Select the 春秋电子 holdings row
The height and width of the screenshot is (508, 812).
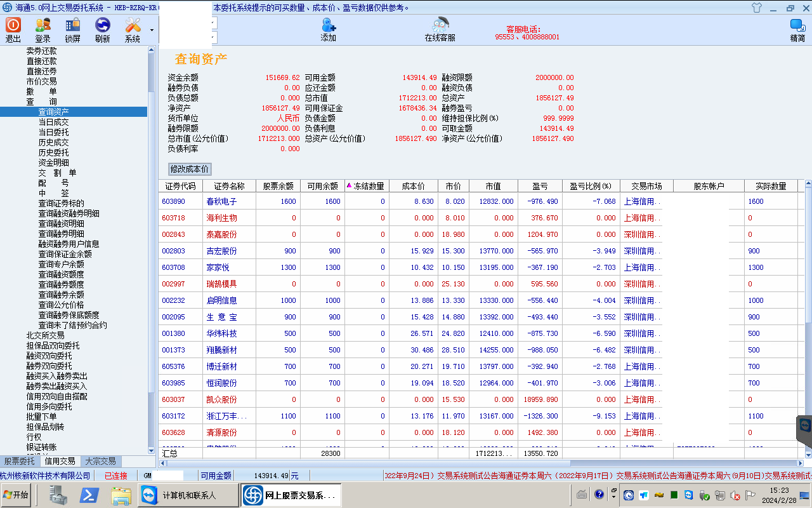[221, 201]
